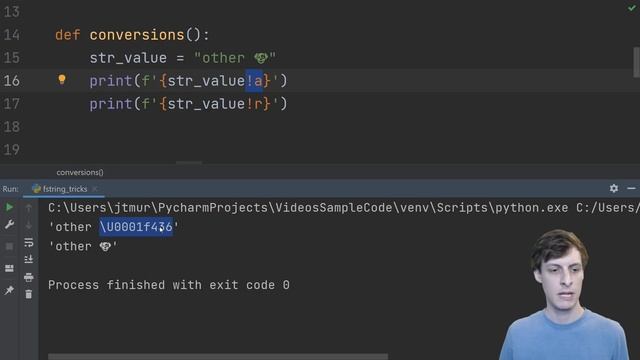Click the 'conversions' function name
The image size is (640, 360).
[137, 35]
